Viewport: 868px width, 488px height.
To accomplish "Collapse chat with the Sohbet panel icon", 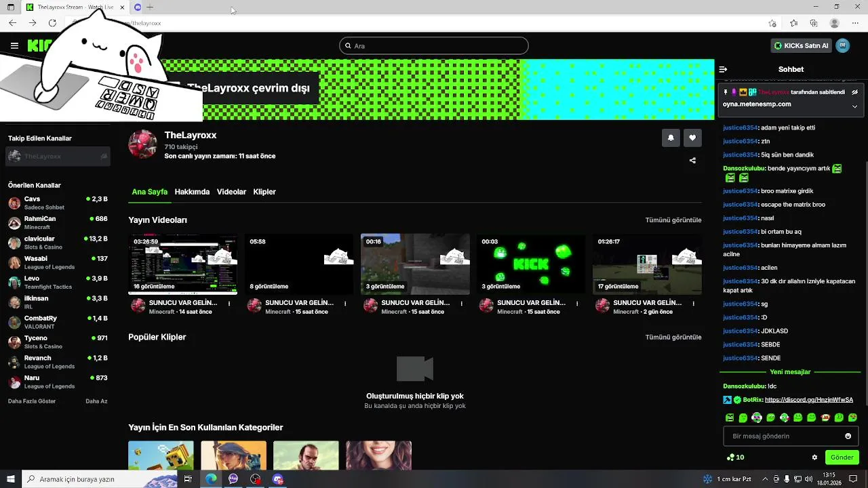I will point(723,69).
